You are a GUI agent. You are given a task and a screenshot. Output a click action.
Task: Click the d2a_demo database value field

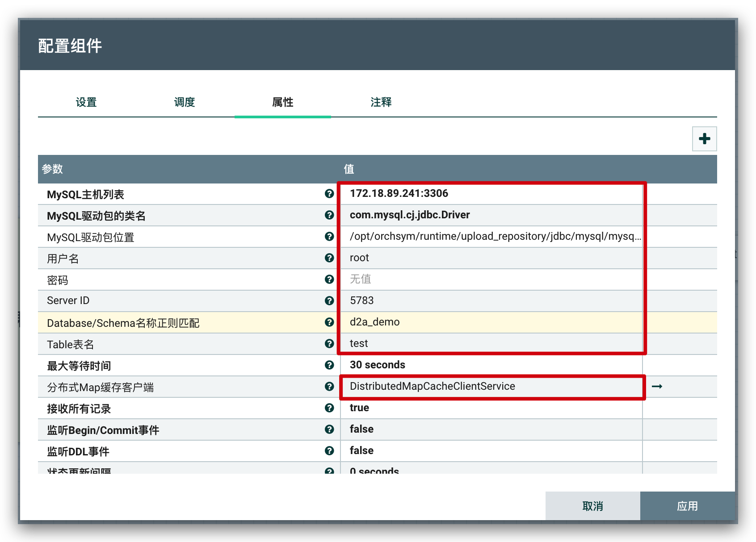pyautogui.click(x=491, y=322)
